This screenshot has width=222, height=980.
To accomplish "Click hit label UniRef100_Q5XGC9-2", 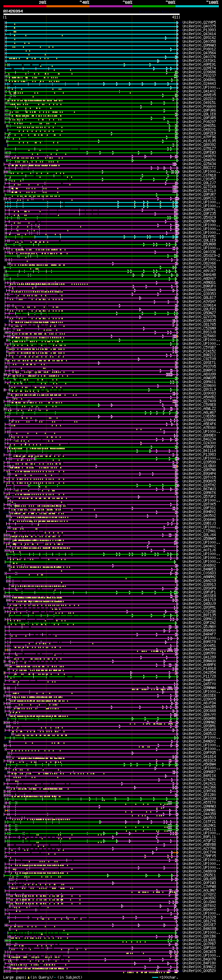I will click(x=201, y=256).
